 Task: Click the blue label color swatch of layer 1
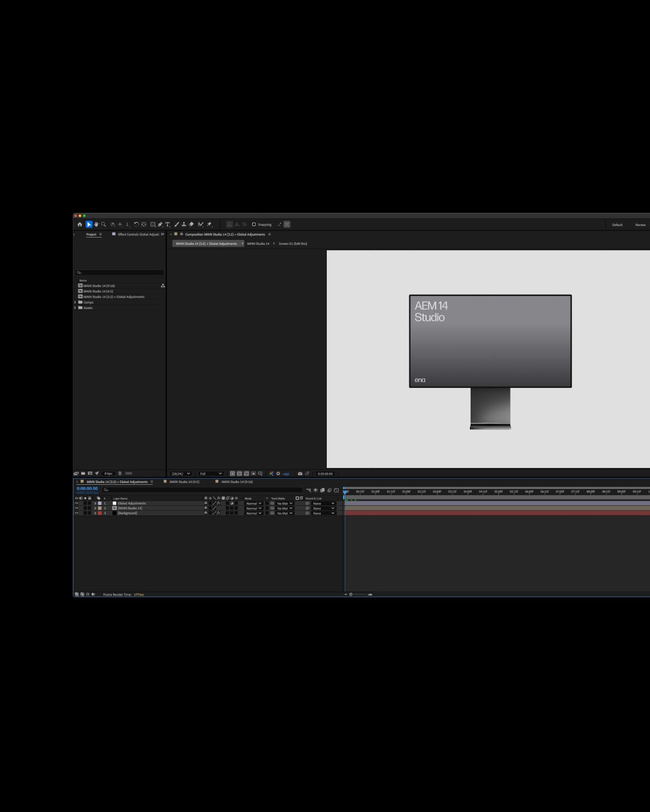(100, 503)
